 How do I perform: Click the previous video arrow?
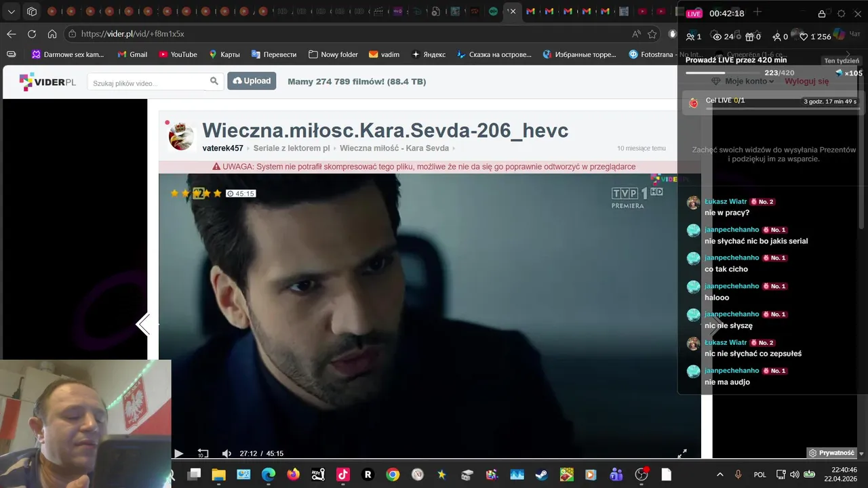[x=143, y=325]
